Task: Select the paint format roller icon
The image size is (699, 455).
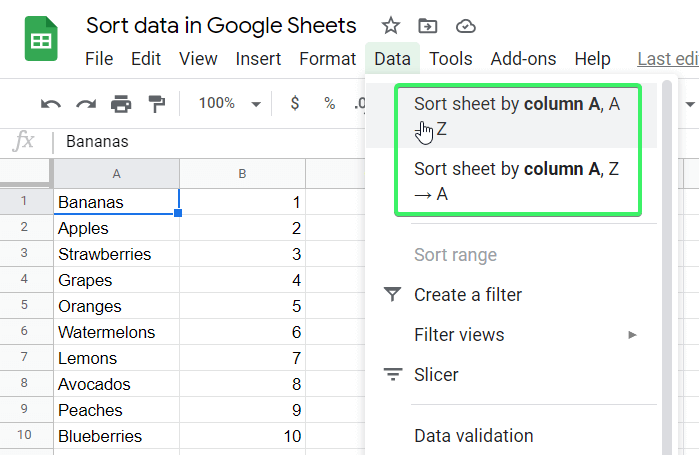Action: (x=156, y=104)
